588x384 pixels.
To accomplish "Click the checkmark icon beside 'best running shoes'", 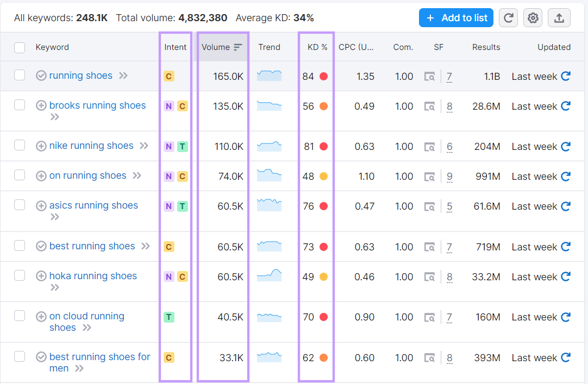I will [41, 246].
